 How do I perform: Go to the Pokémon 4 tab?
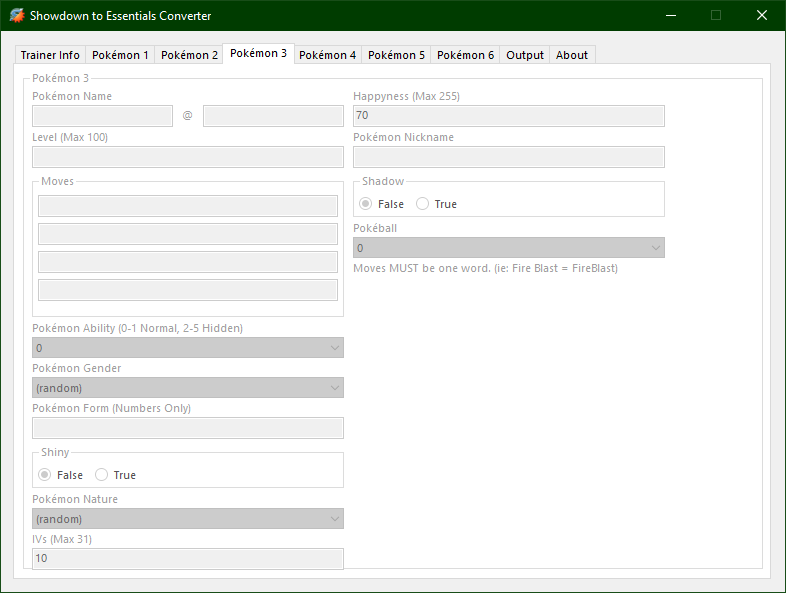click(327, 55)
